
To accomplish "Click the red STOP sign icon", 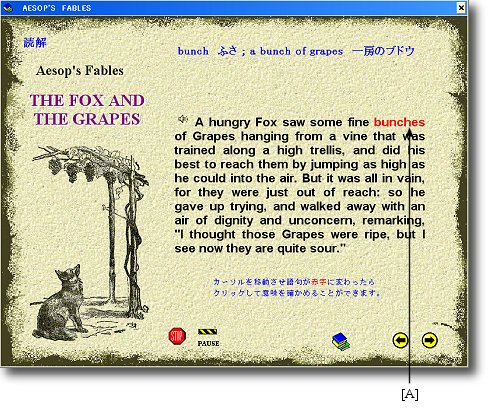I will pyautogui.click(x=177, y=336).
